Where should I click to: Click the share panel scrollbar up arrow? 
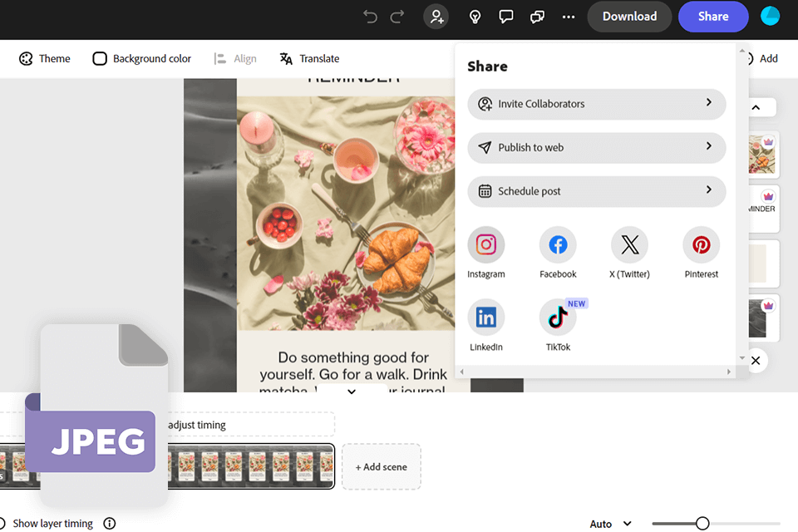click(742, 51)
